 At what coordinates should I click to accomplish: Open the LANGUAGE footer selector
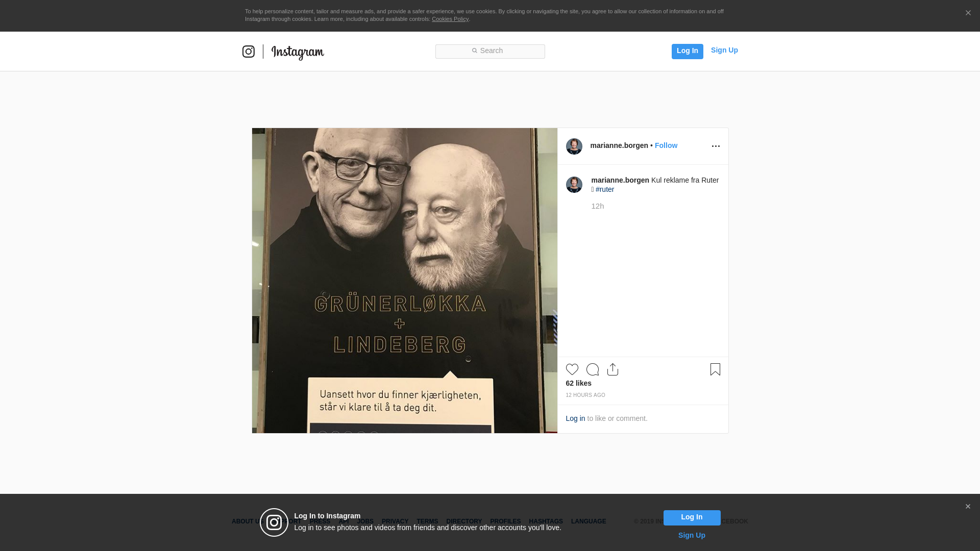coord(589,521)
